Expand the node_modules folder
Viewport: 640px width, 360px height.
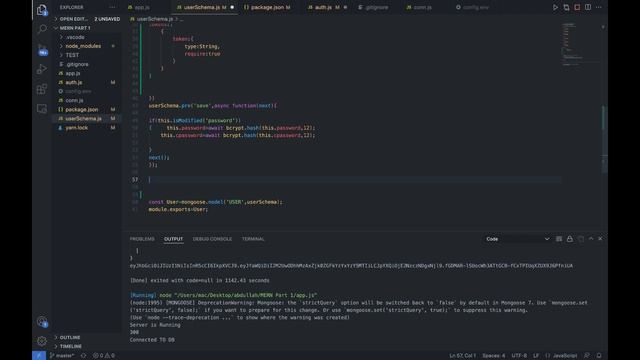coord(88,46)
